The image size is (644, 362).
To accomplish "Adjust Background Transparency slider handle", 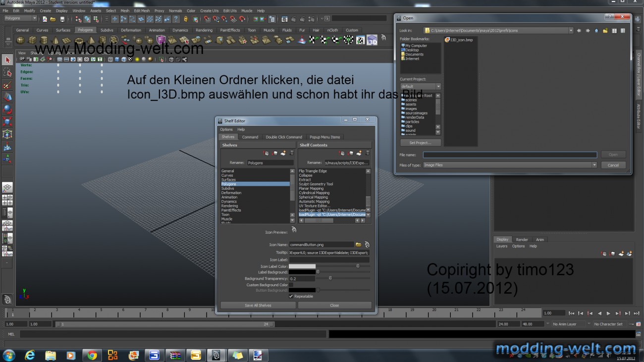I will [330, 278].
